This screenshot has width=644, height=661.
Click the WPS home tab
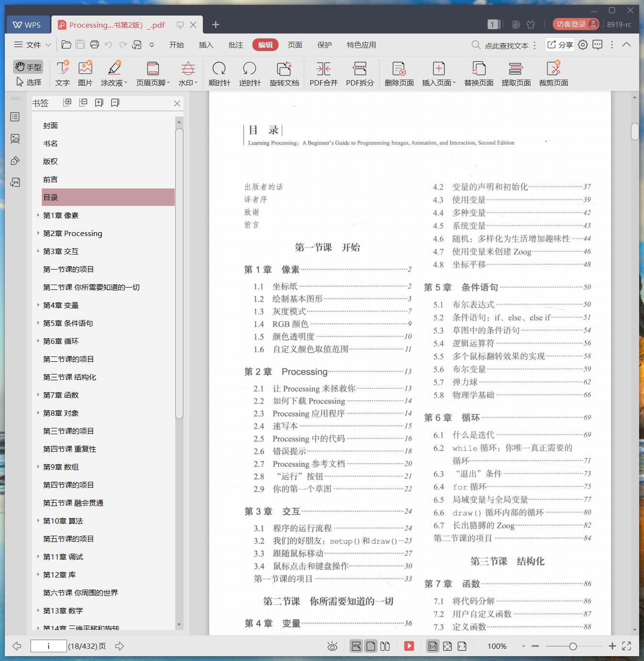click(28, 25)
